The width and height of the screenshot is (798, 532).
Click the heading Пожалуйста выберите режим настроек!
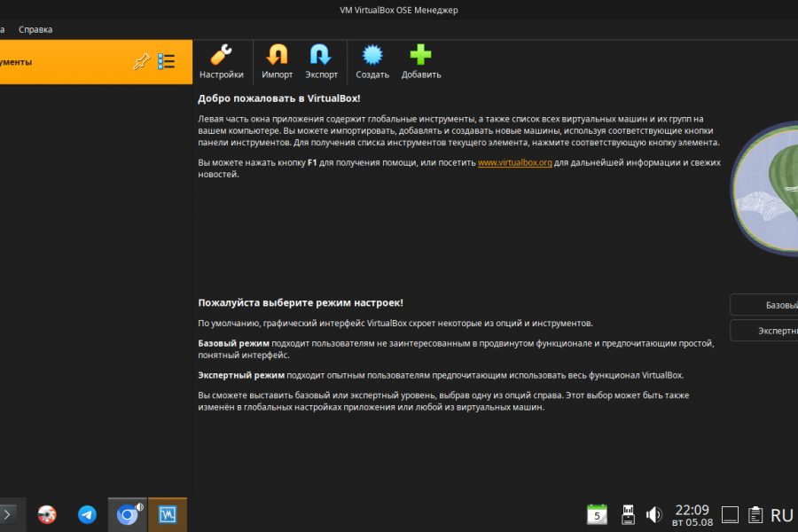pyautogui.click(x=301, y=302)
